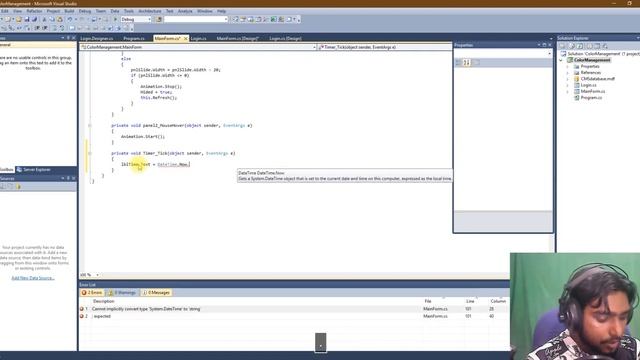The height and width of the screenshot is (360, 640).
Task: Toggle the 2 Errors filter button
Action: coord(92,293)
